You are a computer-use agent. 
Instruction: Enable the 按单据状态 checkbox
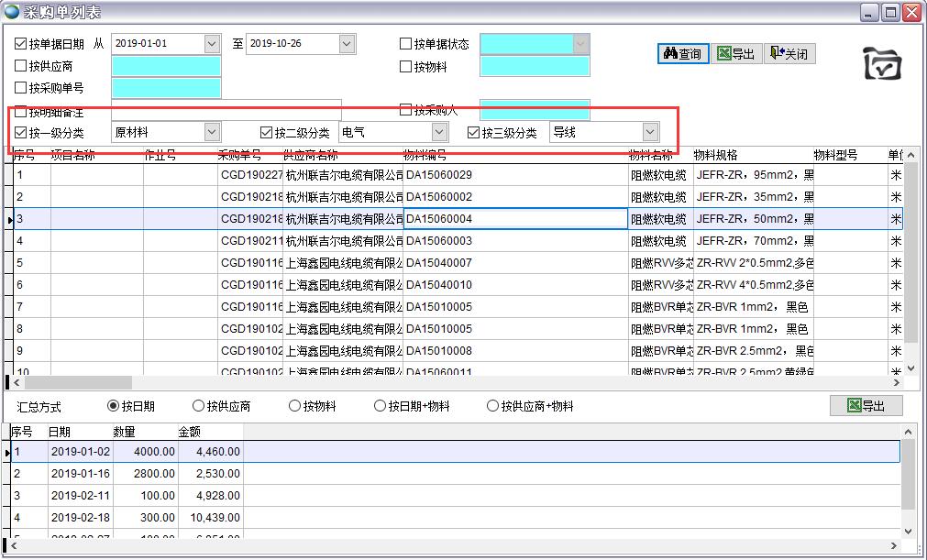pyautogui.click(x=406, y=44)
